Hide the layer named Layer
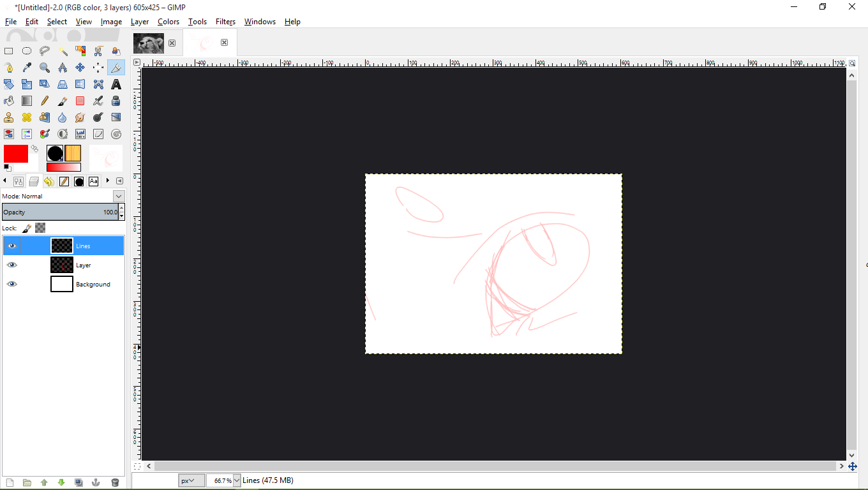This screenshot has width=868, height=490. point(12,265)
